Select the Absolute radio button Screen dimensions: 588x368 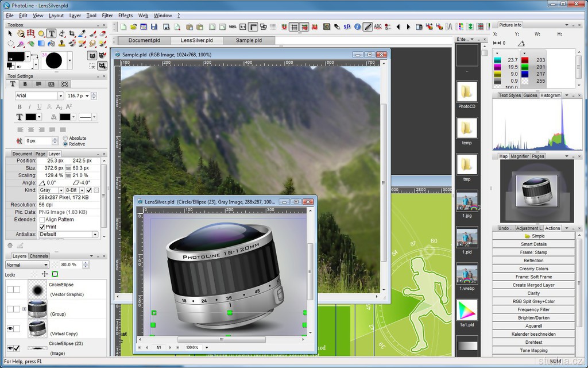pos(65,138)
